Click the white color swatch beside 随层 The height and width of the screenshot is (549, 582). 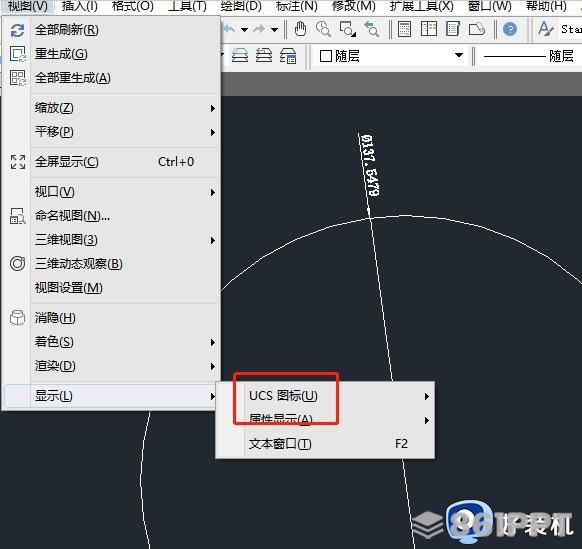point(326,56)
